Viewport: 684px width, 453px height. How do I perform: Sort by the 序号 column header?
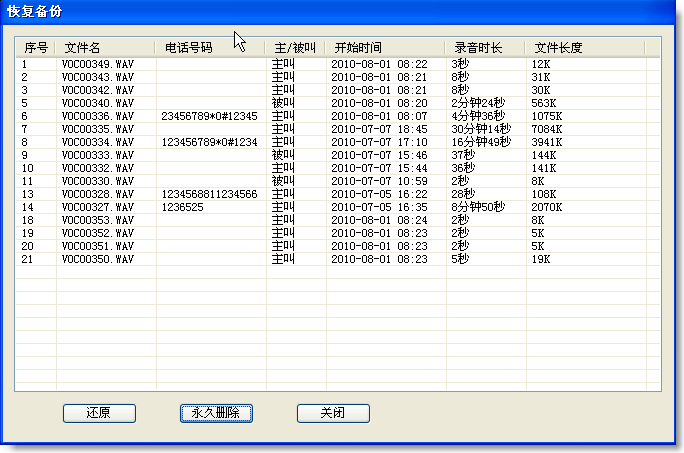coord(36,48)
